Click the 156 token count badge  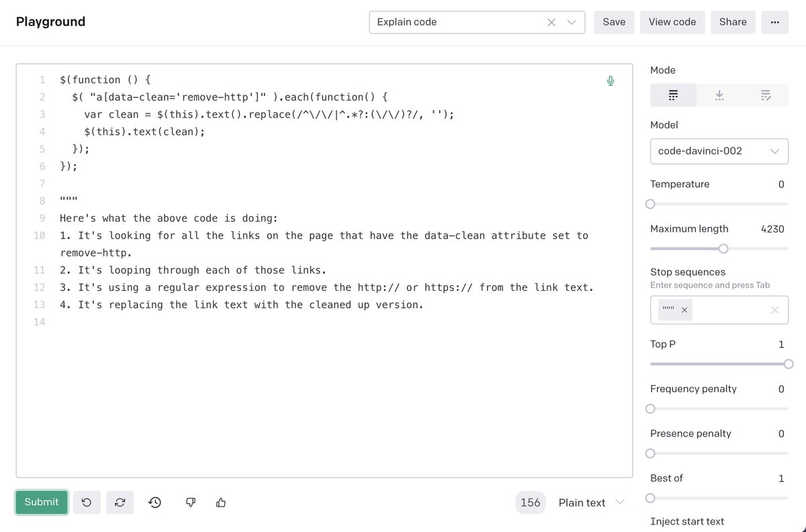pyautogui.click(x=530, y=502)
